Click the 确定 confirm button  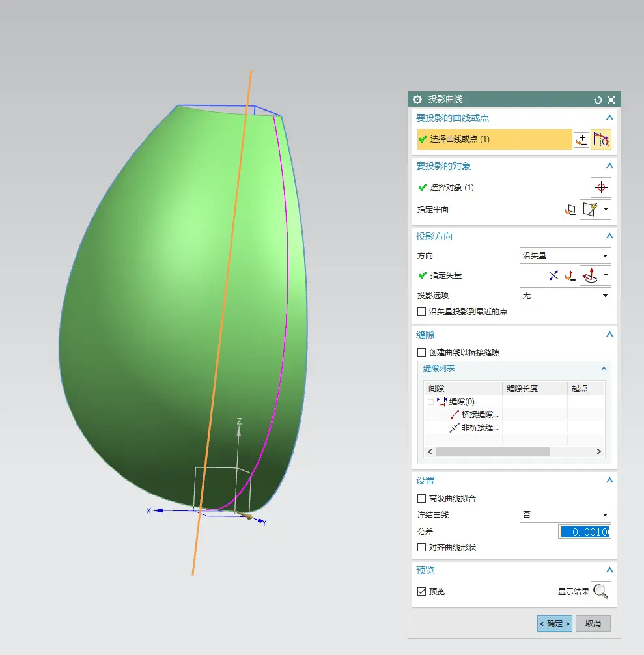[x=555, y=624]
